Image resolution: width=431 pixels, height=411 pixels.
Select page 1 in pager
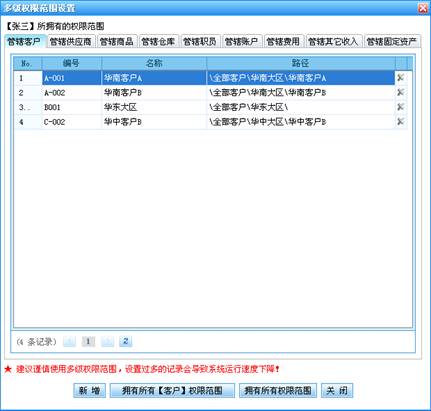point(88,341)
